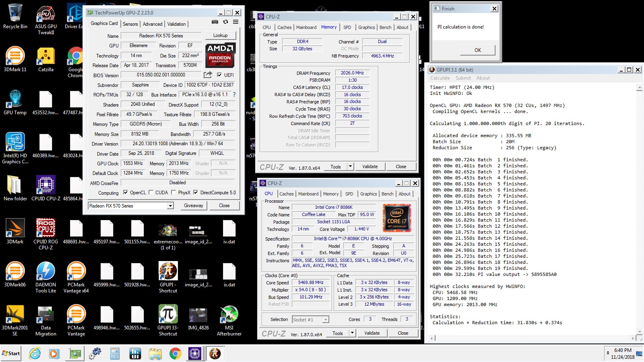
Task: Click OK in the Finish dialog
Action: click(x=478, y=50)
